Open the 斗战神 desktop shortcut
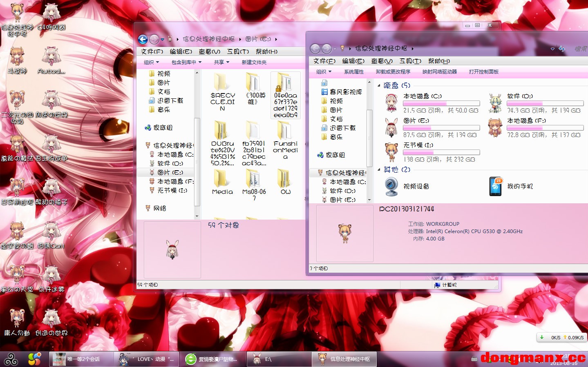 coord(17,57)
